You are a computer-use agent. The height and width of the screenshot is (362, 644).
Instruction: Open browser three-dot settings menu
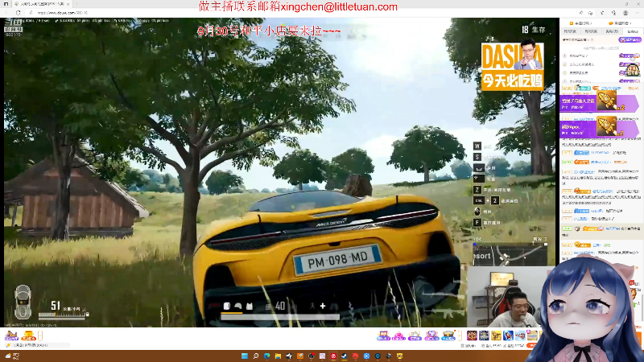(637, 13)
